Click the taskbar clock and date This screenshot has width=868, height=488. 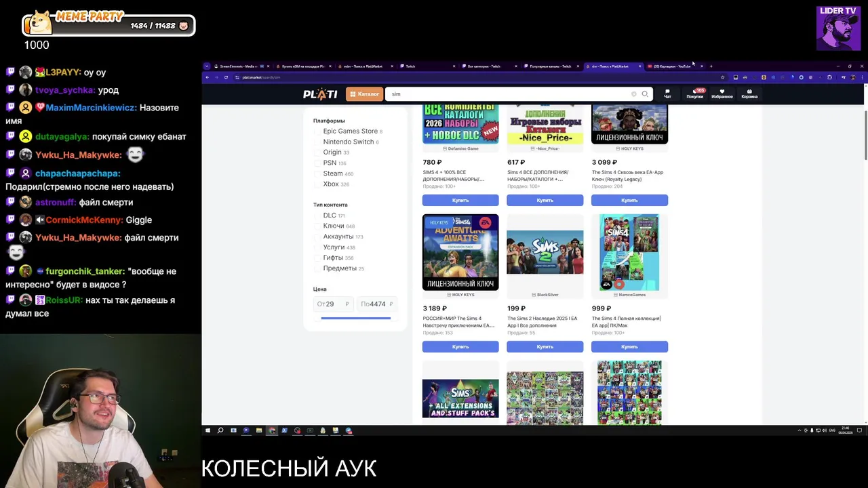tap(846, 430)
